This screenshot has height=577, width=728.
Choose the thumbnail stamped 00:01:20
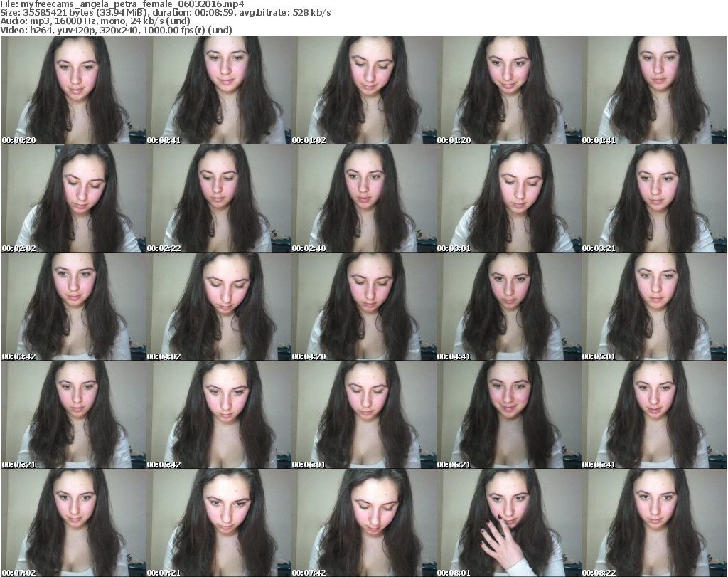[x=509, y=90]
